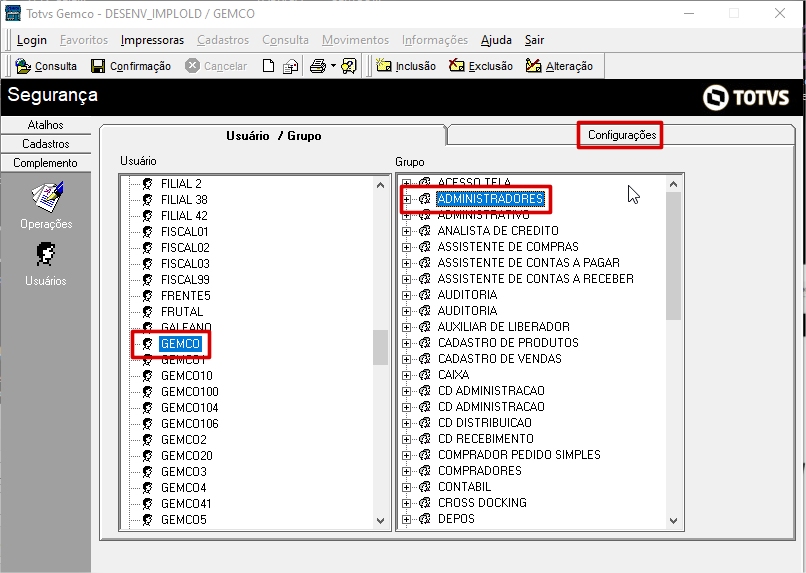This screenshot has height=573, width=806.
Task: Open the printer dropdown arrow in toolbar
Action: 333,66
